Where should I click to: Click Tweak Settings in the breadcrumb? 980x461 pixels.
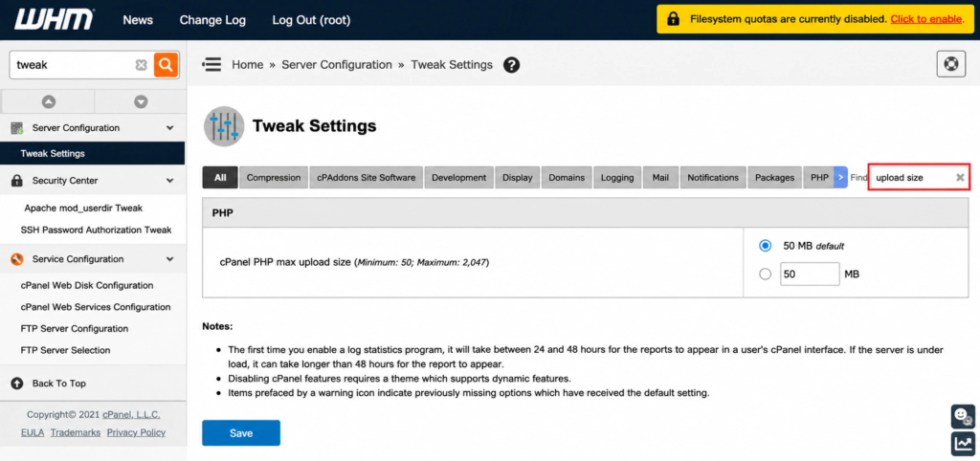pyautogui.click(x=452, y=65)
